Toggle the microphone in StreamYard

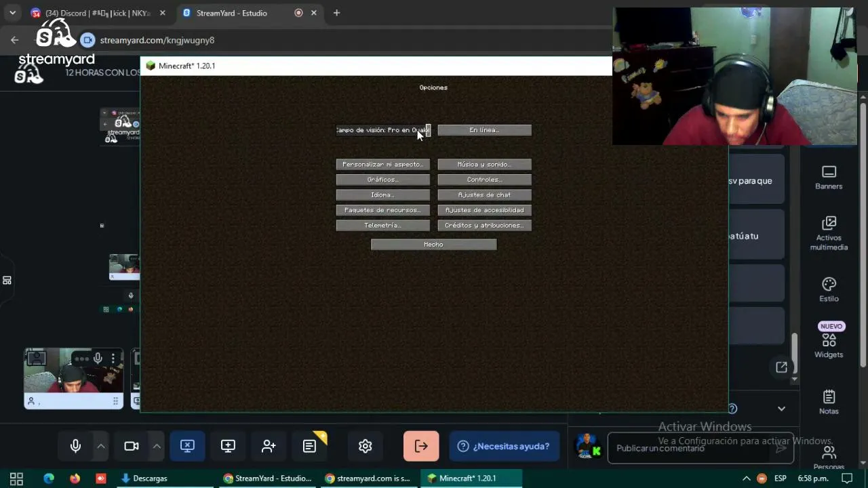(75, 446)
